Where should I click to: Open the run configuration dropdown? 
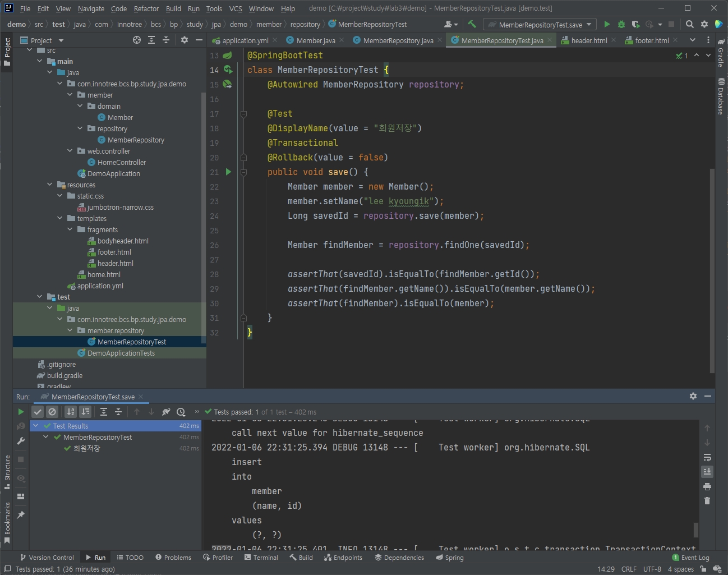click(540, 25)
